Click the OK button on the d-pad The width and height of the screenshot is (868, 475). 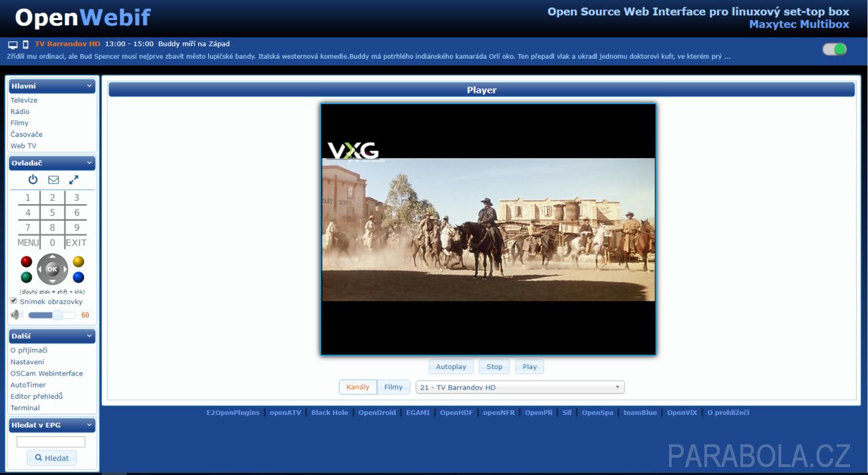(x=52, y=270)
